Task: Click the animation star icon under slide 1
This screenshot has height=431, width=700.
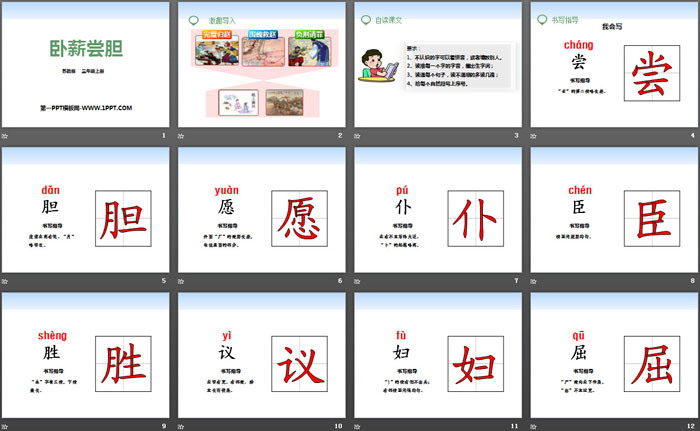Action: click(5, 136)
